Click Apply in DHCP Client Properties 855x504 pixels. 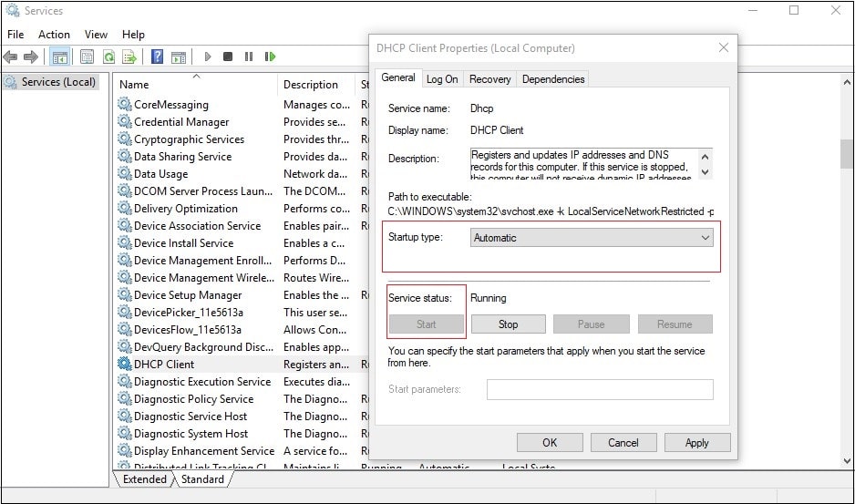pos(697,442)
